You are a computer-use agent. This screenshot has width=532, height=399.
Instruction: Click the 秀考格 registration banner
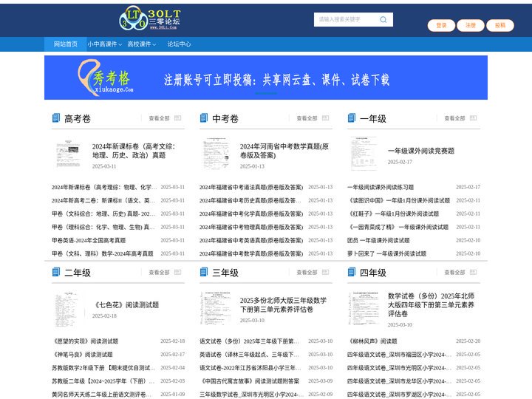pos(266,78)
